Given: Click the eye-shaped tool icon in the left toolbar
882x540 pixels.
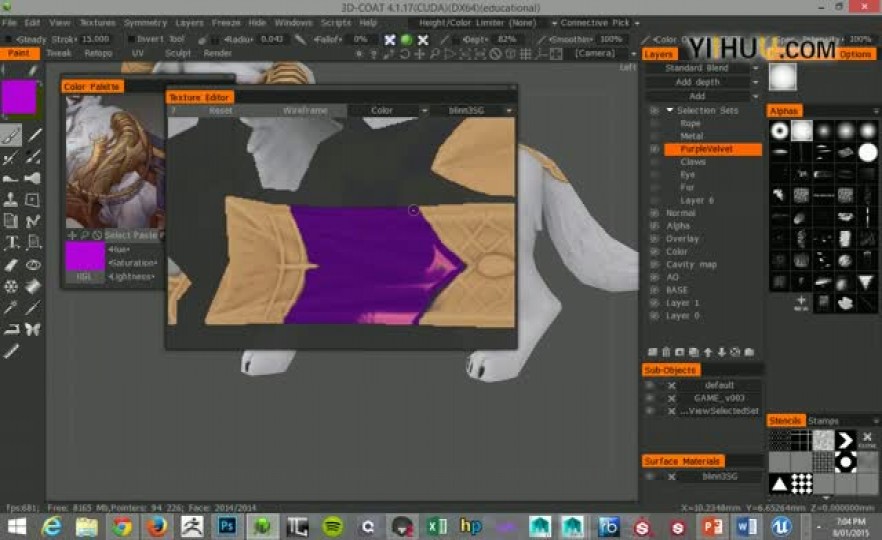Looking at the screenshot, I should pyautogui.click(x=33, y=264).
